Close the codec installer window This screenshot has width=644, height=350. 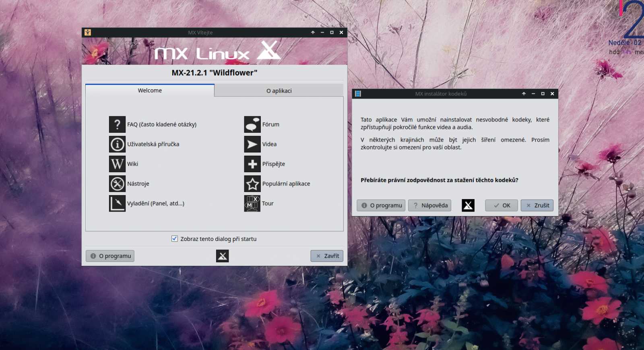pos(552,94)
